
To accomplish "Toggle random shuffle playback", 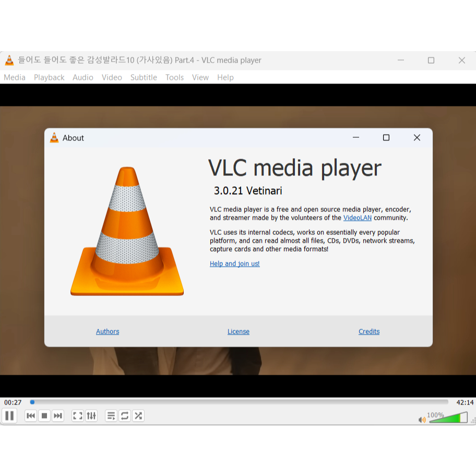I will click(x=138, y=416).
